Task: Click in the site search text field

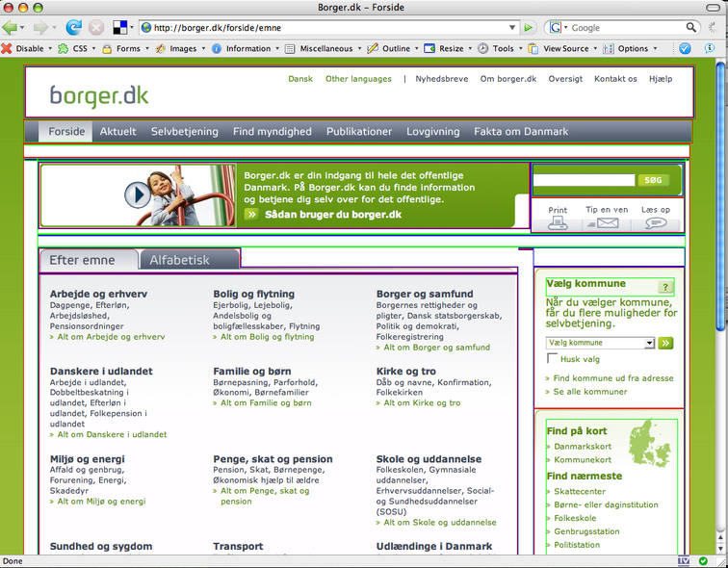Action: click(x=585, y=180)
